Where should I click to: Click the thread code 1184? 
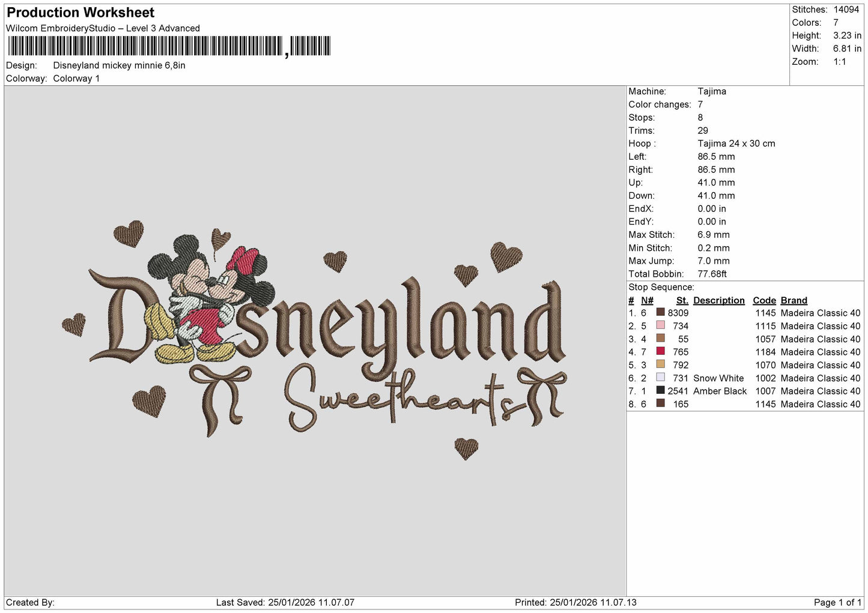click(x=766, y=352)
